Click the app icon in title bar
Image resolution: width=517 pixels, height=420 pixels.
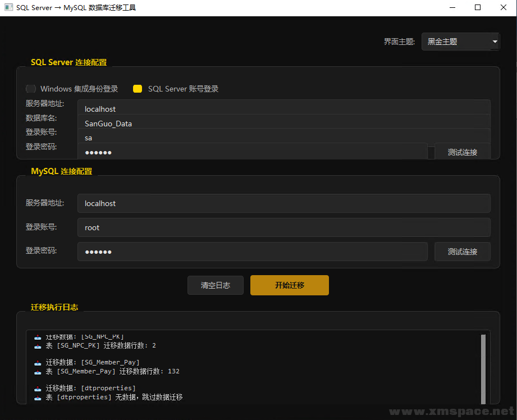[8, 7]
